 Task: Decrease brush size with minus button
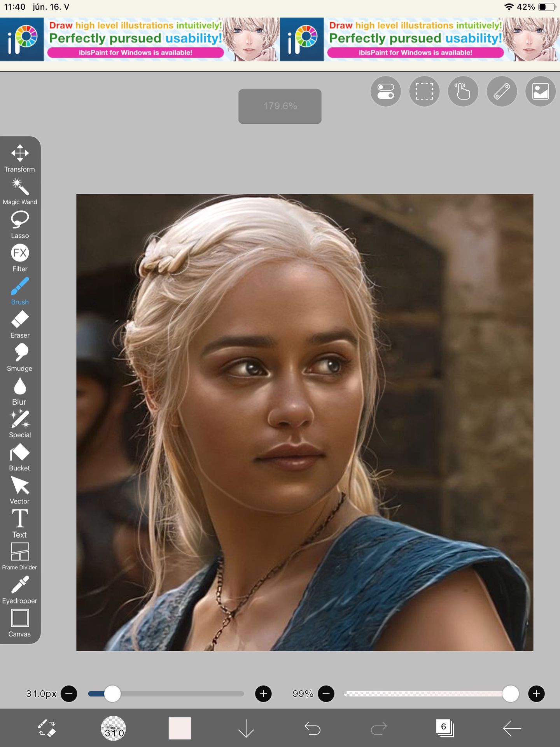click(x=69, y=694)
